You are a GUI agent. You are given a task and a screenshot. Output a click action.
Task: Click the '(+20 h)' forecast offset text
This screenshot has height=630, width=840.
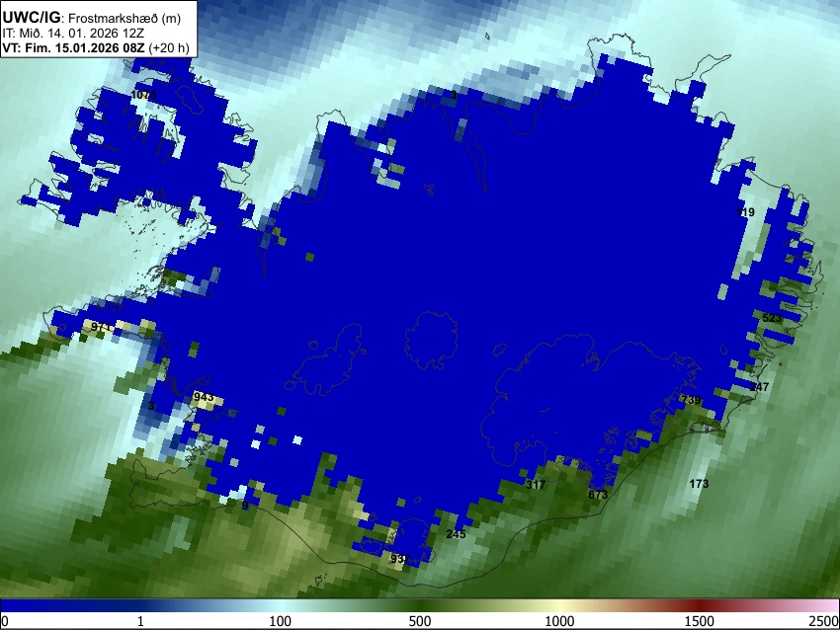click(169, 47)
